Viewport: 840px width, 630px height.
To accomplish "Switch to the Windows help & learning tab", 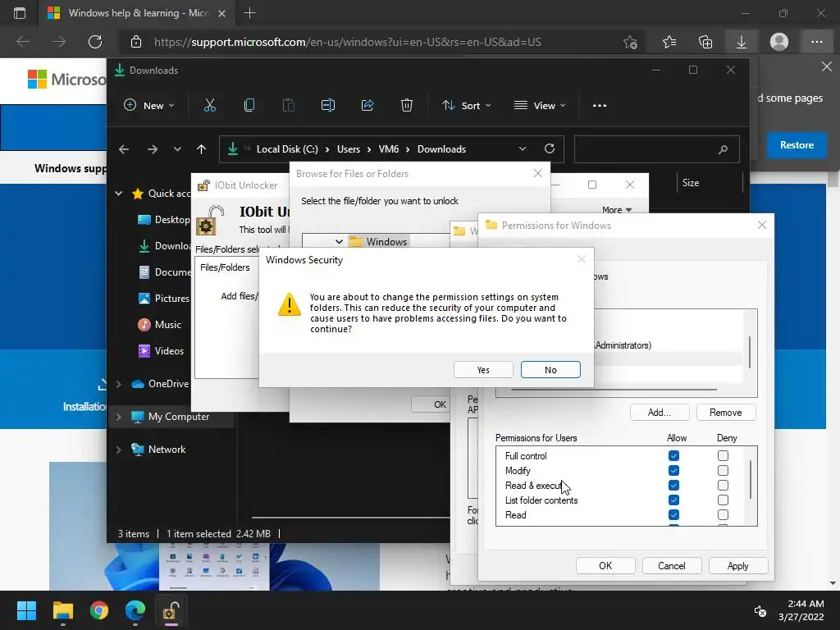I will [137, 13].
